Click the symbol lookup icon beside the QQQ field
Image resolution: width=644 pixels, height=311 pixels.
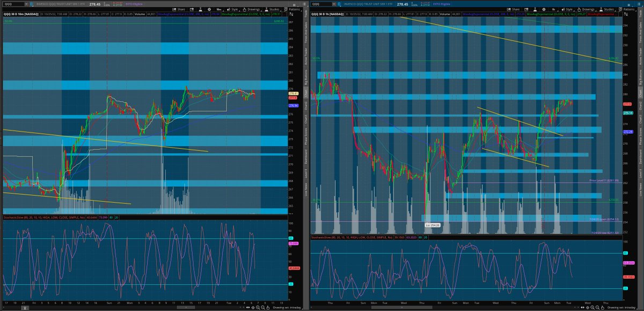pyautogui.click(x=31, y=3)
